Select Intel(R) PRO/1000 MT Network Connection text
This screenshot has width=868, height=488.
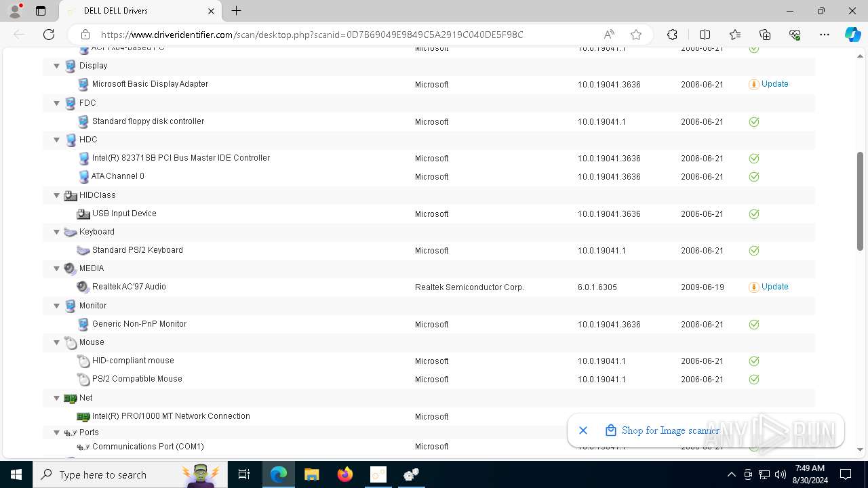171,416
